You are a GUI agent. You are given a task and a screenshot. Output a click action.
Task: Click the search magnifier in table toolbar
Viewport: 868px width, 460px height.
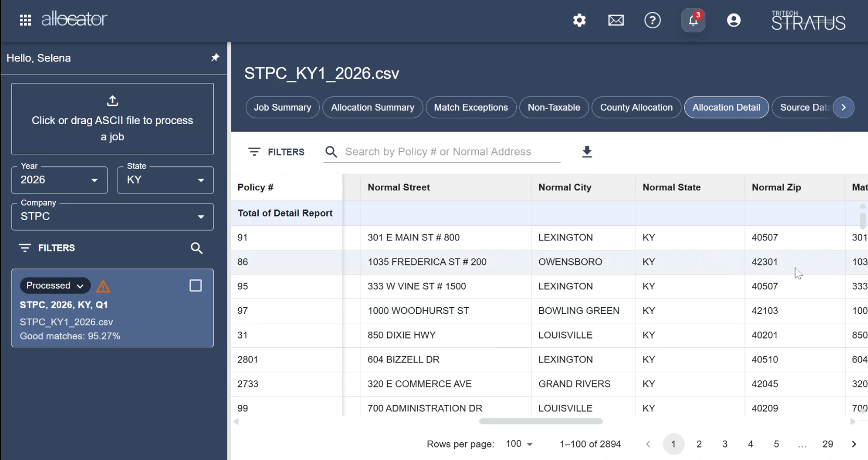point(331,152)
